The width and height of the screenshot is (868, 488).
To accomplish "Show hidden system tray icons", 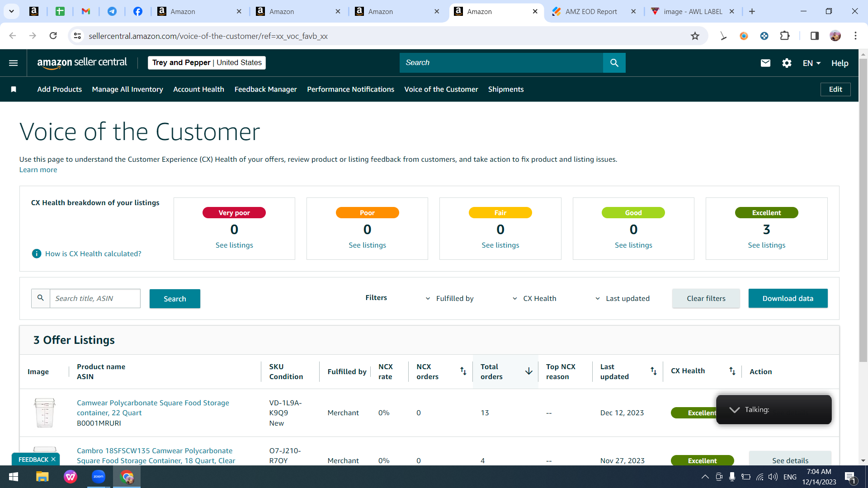I will 705,477.
